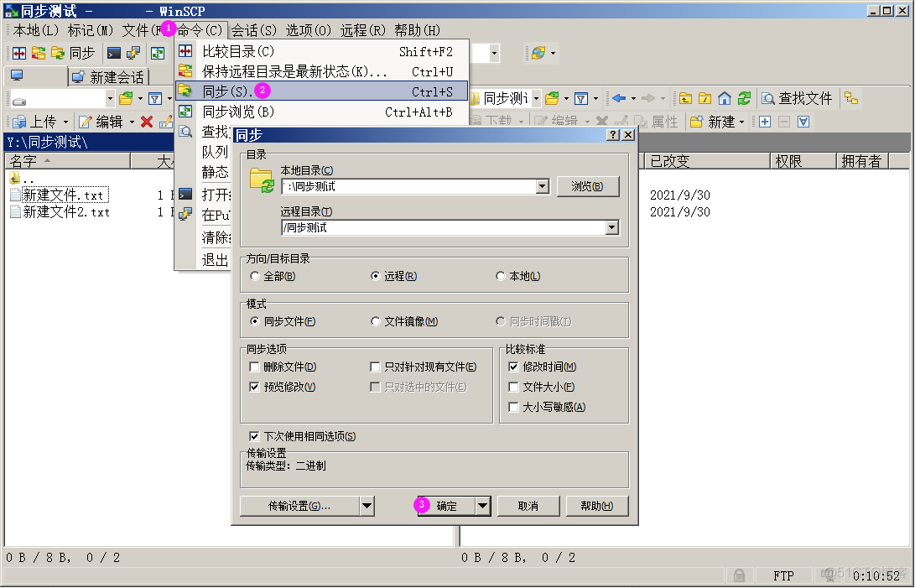Click the red delete X icon in local toolbar
This screenshot has height=588, width=915.
point(147,122)
